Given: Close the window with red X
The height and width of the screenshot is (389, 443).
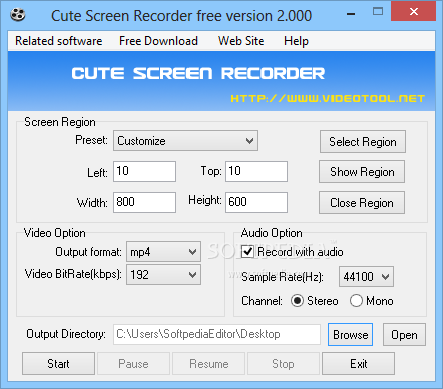Looking at the screenshot, I should 414,12.
